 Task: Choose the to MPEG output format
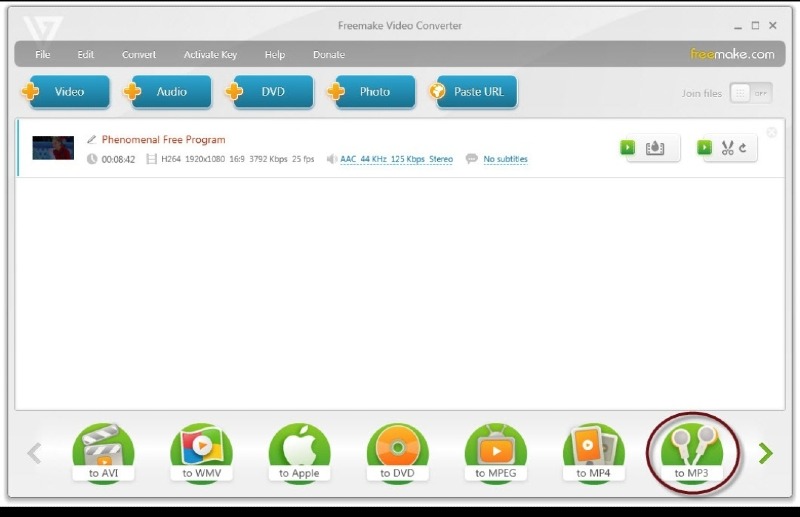[x=495, y=453]
